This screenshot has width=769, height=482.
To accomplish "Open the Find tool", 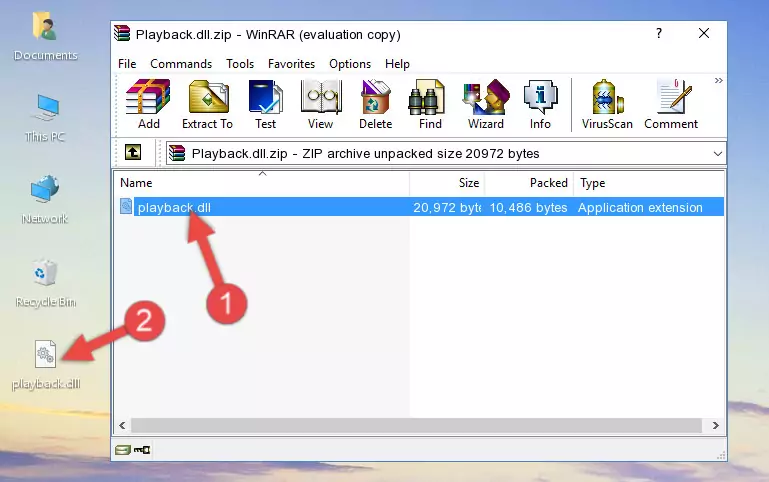I will [x=430, y=104].
